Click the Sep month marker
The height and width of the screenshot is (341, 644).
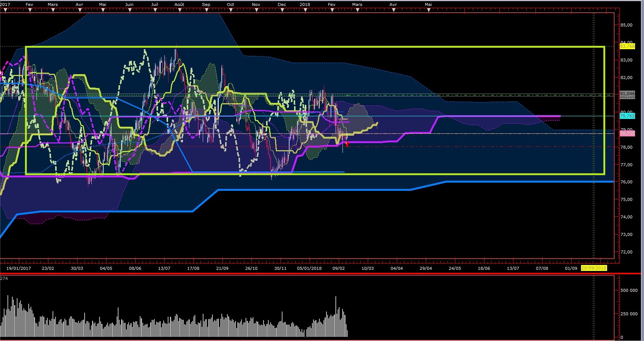click(206, 4)
